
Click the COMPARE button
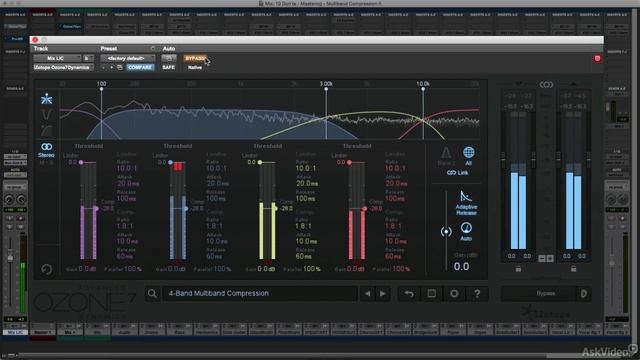point(140,67)
